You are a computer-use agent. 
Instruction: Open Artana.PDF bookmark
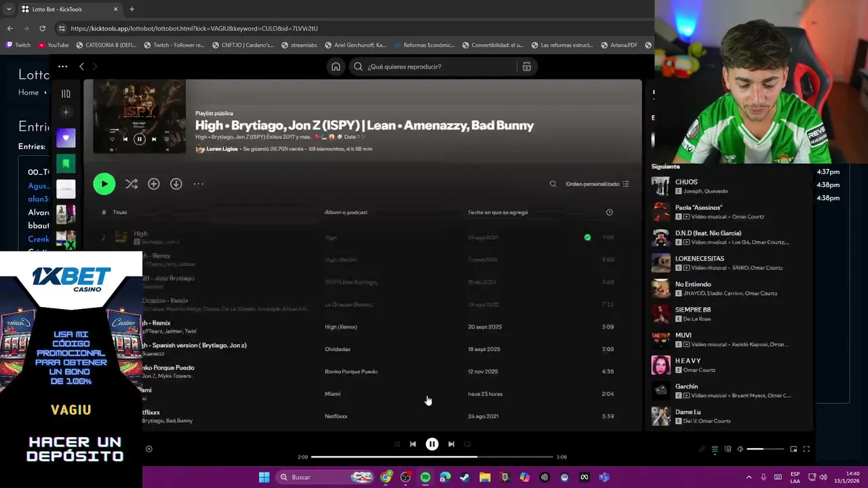click(618, 45)
